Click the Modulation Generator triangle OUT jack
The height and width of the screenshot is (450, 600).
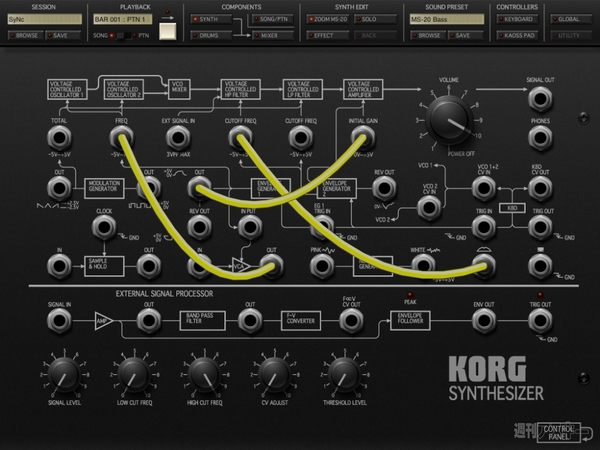[x=59, y=188]
